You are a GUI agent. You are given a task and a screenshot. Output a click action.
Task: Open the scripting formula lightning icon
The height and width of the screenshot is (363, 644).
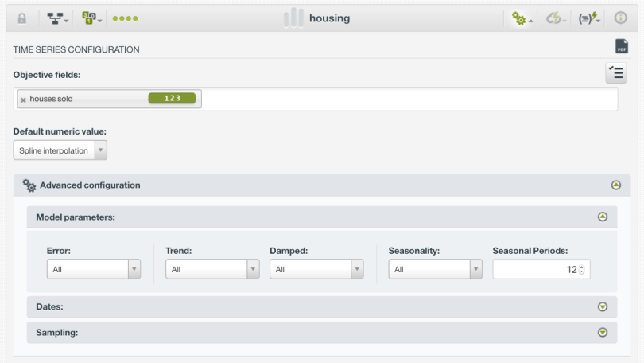(x=589, y=18)
